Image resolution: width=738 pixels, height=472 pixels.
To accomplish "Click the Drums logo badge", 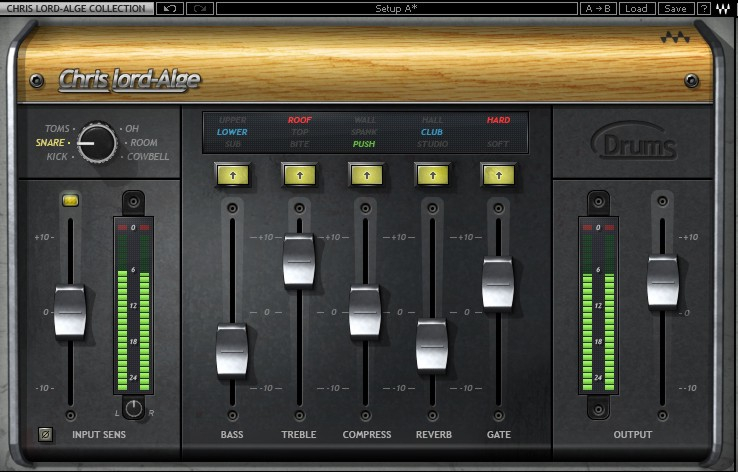I will coord(634,144).
